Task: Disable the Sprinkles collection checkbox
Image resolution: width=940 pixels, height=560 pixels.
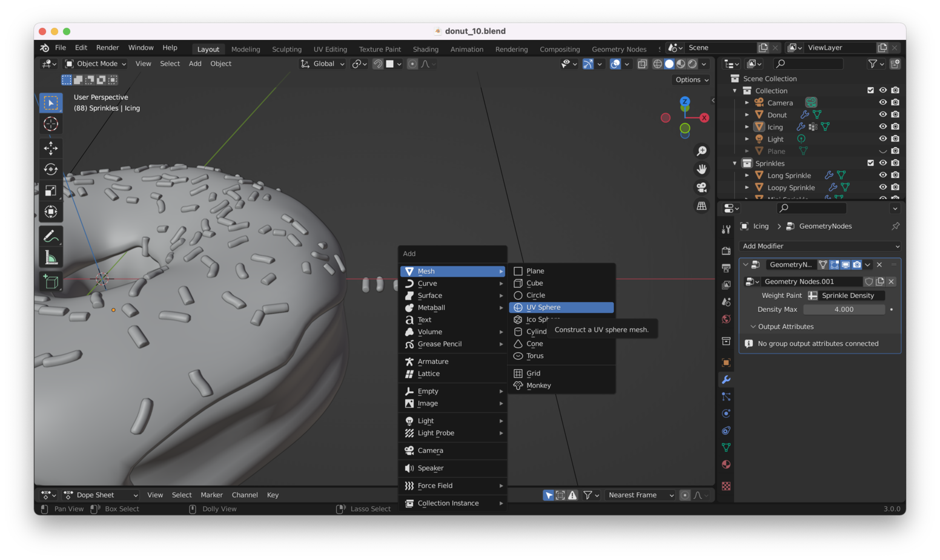Action: [870, 163]
